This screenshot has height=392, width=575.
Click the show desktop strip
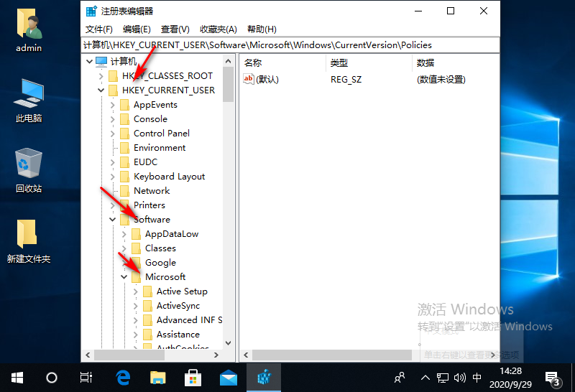(573, 378)
